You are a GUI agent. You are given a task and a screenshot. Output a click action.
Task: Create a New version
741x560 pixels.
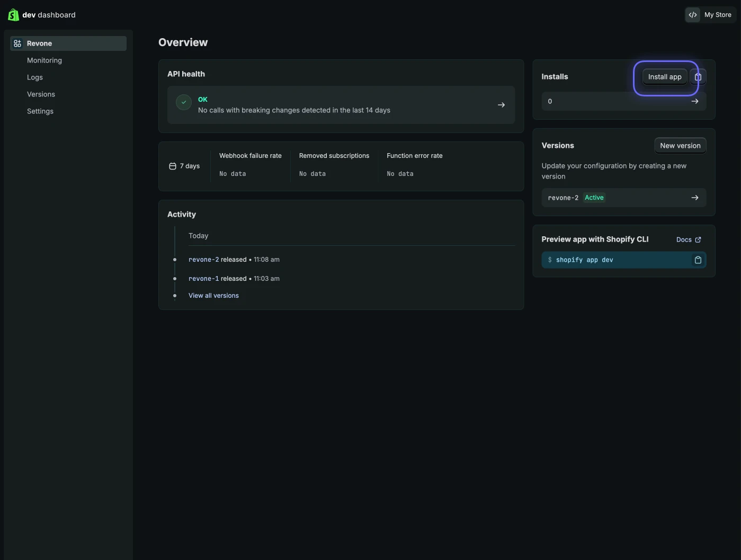point(680,146)
